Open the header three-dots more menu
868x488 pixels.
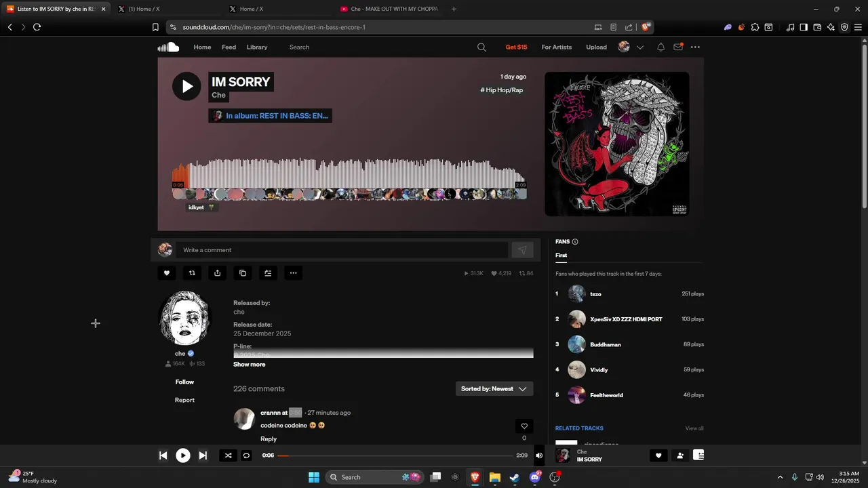(695, 47)
